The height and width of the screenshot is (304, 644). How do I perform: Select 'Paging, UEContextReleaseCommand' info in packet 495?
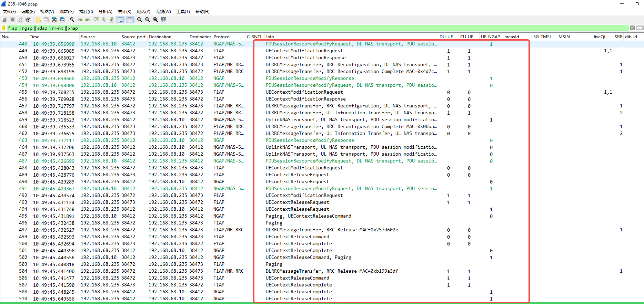point(309,216)
